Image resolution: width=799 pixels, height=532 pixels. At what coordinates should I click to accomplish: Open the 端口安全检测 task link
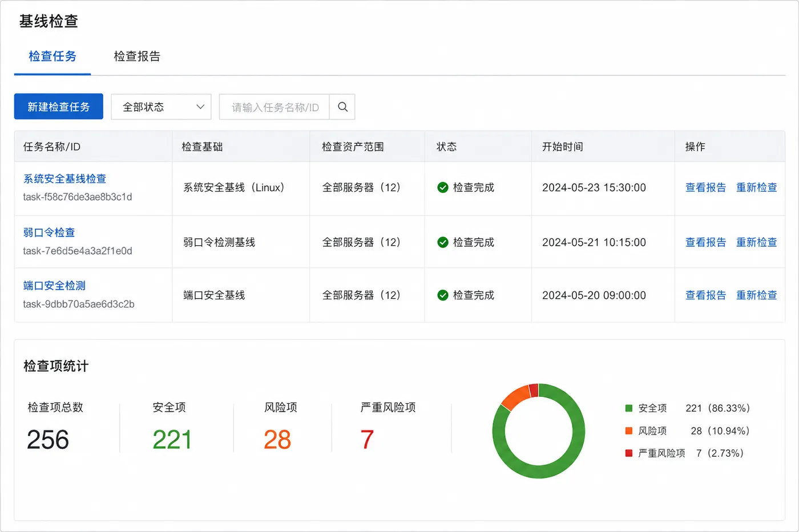54,286
